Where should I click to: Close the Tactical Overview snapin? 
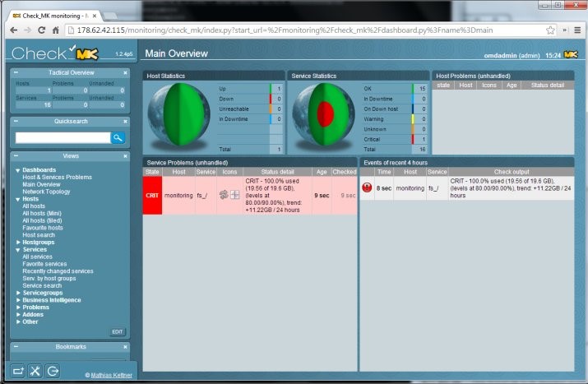pos(126,73)
